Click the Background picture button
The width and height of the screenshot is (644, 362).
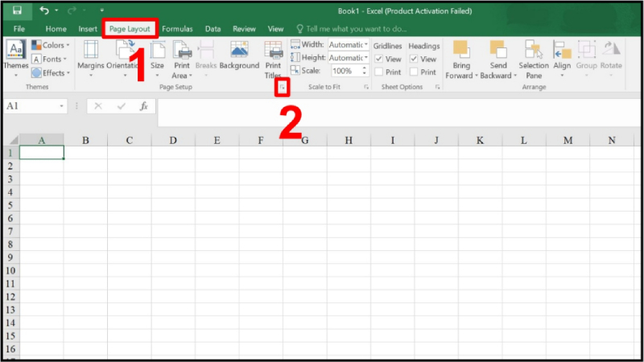tap(239, 56)
